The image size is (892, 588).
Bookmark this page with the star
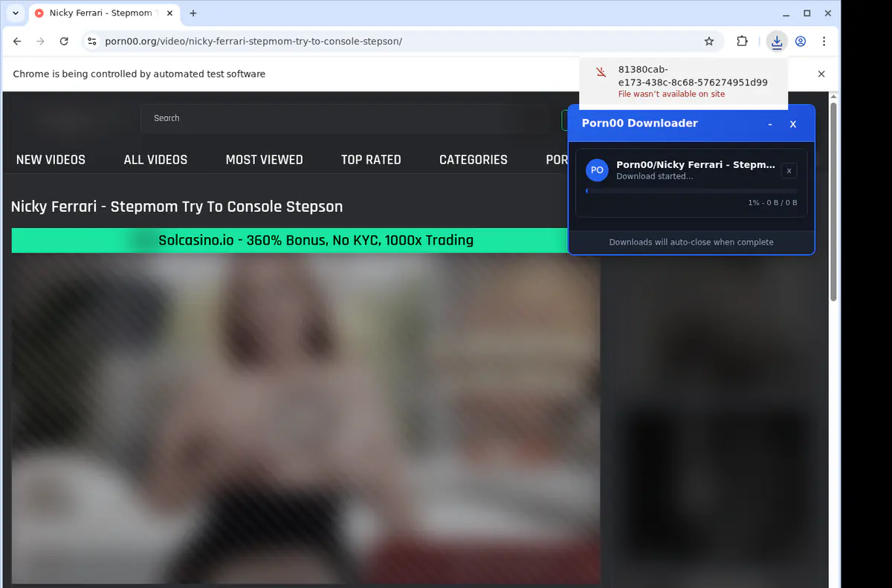point(709,42)
